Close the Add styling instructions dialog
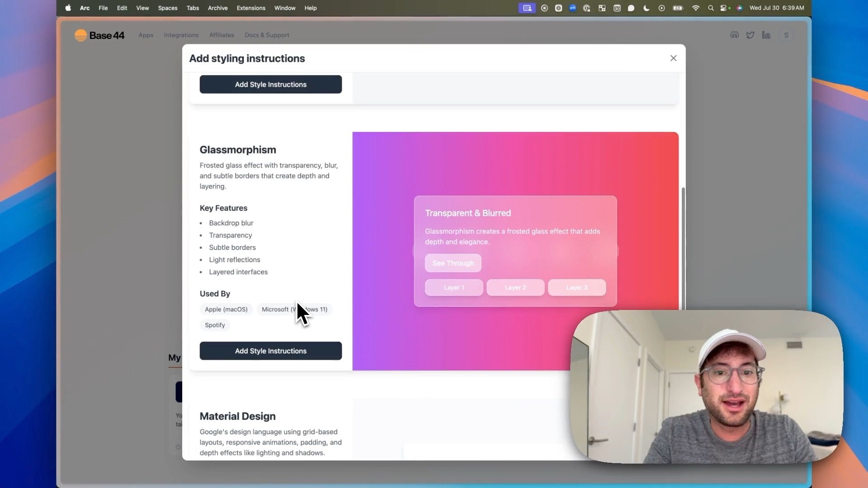This screenshot has width=868, height=488. coord(673,58)
